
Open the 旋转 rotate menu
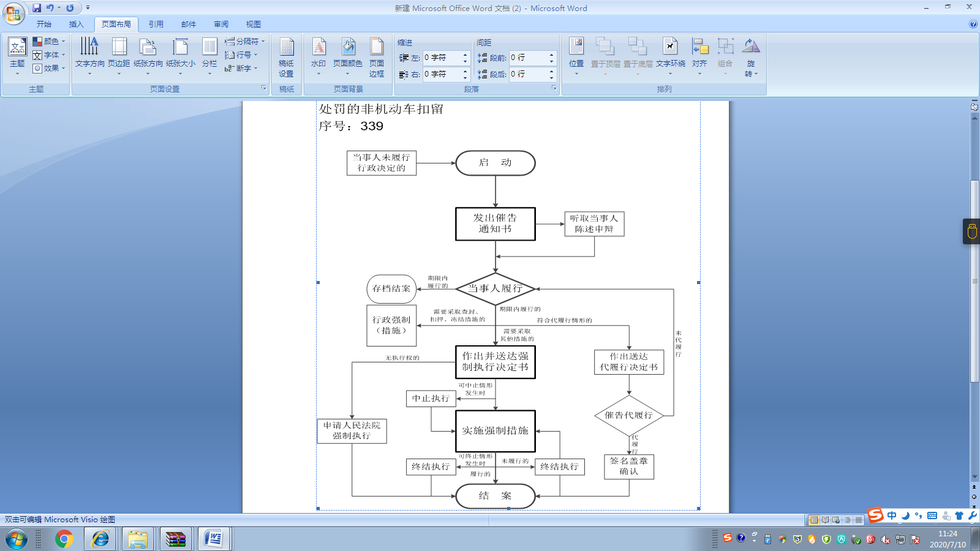(751, 58)
